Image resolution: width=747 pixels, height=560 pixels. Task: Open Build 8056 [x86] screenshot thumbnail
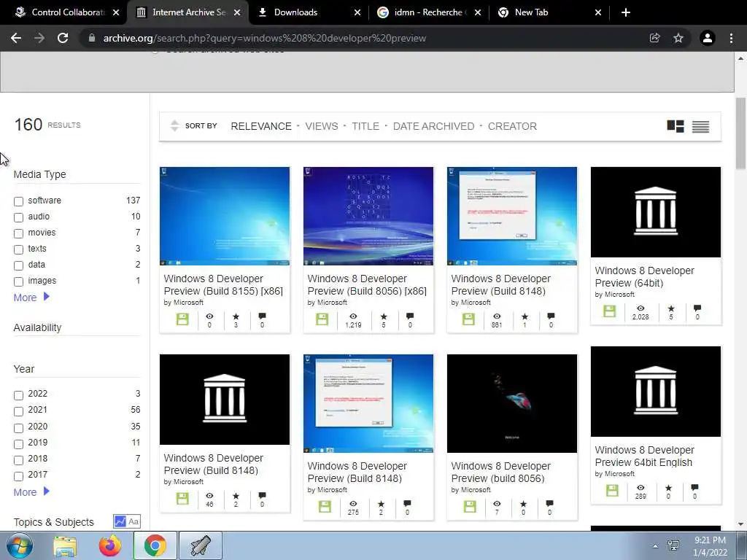(x=368, y=216)
